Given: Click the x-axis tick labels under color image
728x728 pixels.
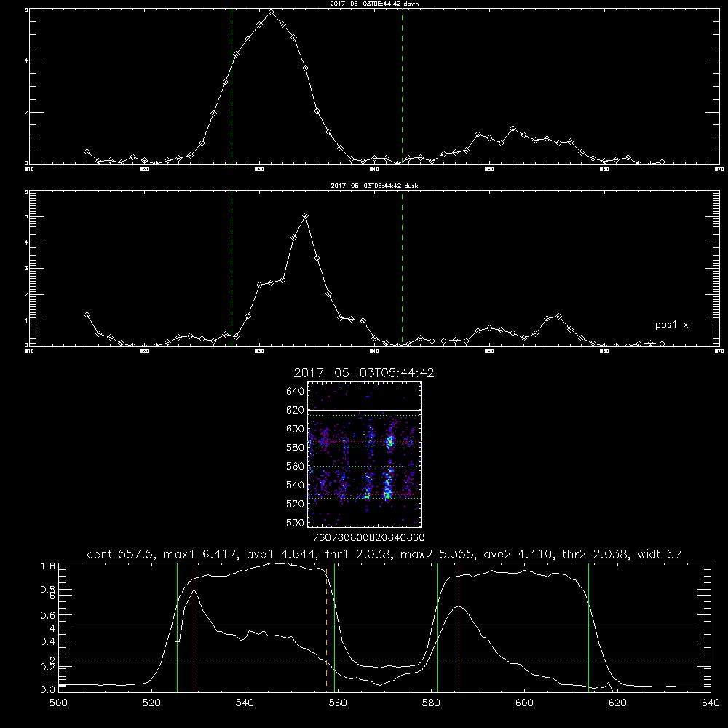Looking at the screenshot, I should [369, 537].
